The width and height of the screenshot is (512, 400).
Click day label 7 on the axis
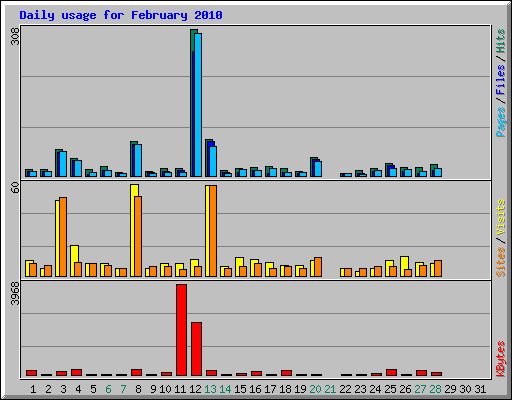(123, 389)
